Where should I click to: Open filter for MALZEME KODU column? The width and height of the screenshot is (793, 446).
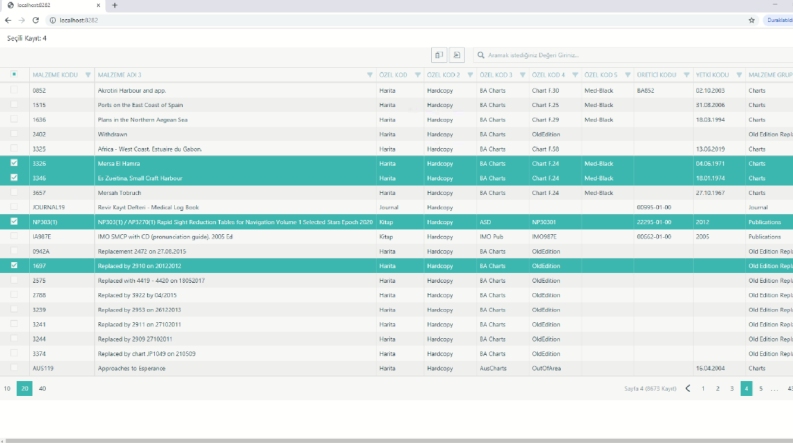(88, 75)
